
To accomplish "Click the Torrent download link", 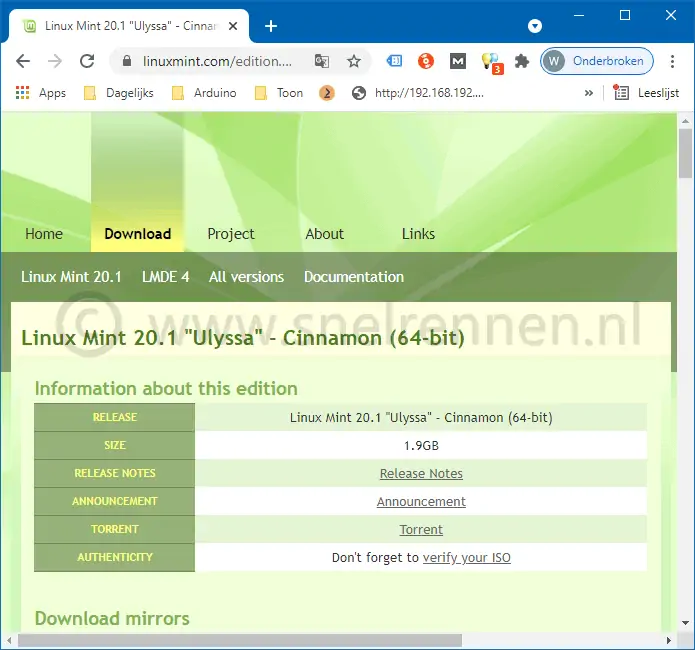I will point(421,529).
